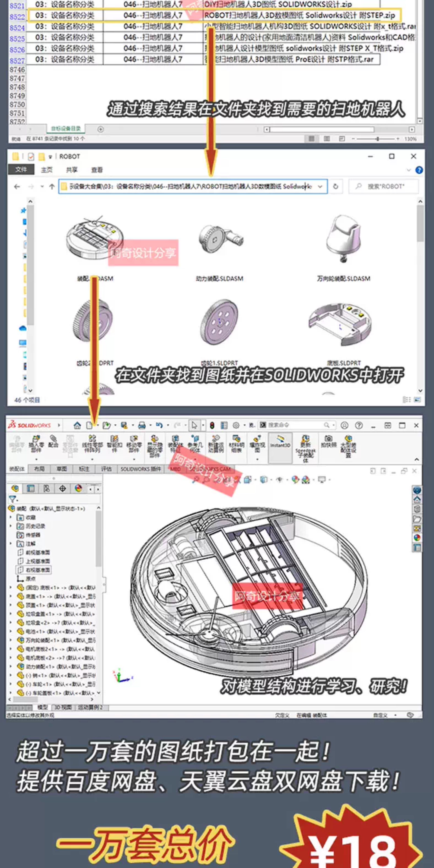Click the Rebuild traffic light icon
Viewport: 434px width, 868px height.
[x=212, y=426]
